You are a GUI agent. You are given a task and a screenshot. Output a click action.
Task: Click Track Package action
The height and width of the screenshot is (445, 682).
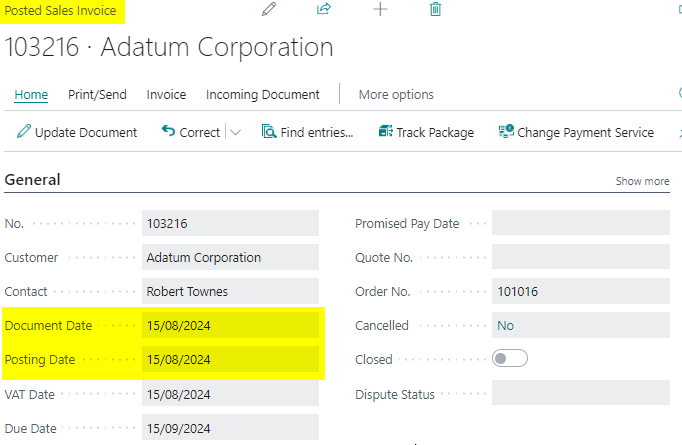pos(426,132)
